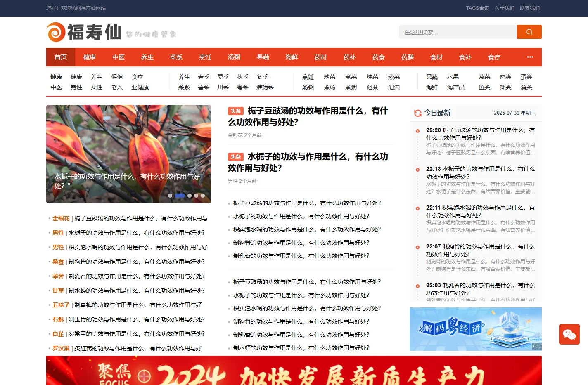Click the first carousel dot indicator
Image resolution: width=588 pixels, height=385 pixels.
pyautogui.click(x=170, y=196)
